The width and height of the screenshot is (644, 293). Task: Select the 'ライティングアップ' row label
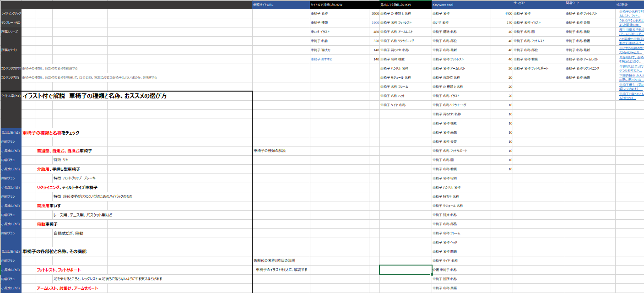[11, 14]
